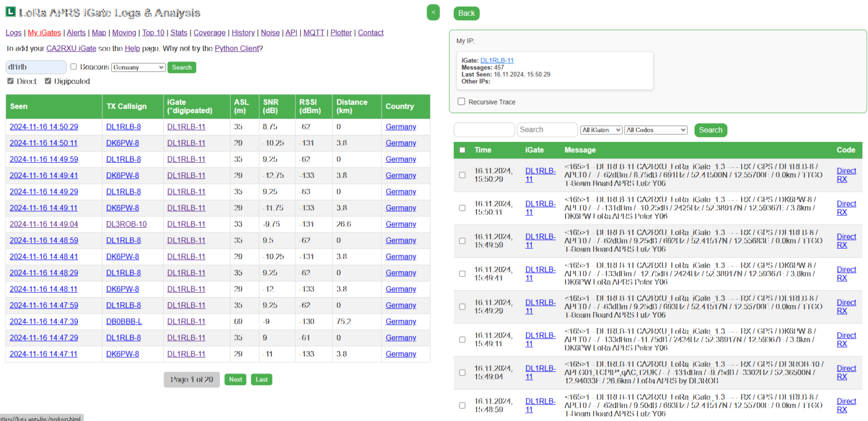868x421 pixels.
Task: Disable the Direct checkbox
Action: (10, 81)
